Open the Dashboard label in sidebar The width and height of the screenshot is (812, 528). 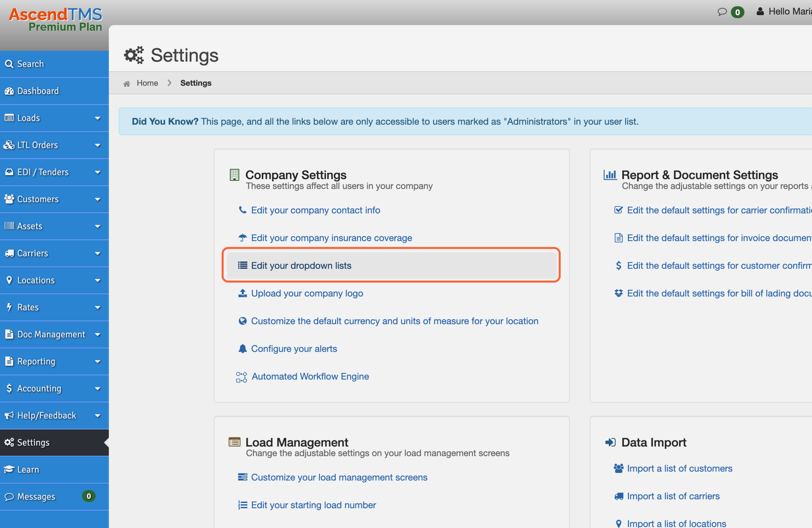pyautogui.click(x=38, y=91)
